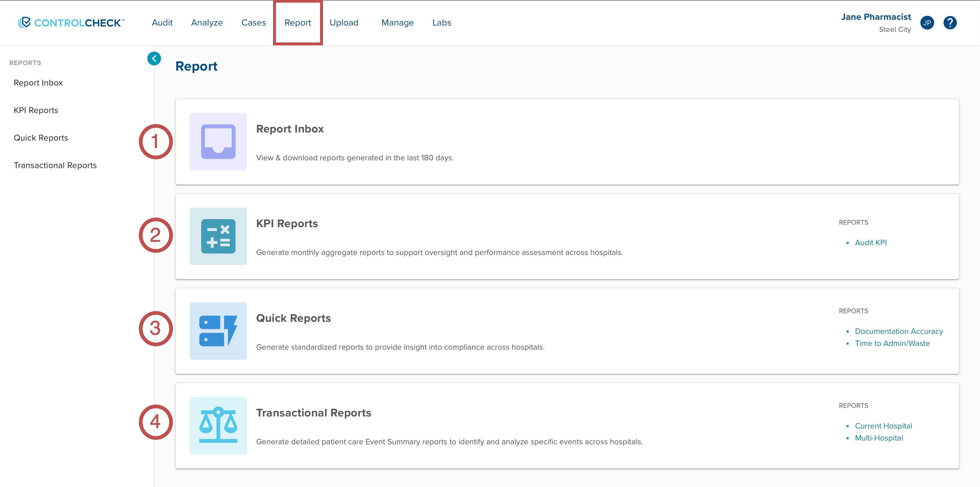This screenshot has height=487, width=980.
Task: Open the Audit KPI report link
Action: [x=871, y=243]
